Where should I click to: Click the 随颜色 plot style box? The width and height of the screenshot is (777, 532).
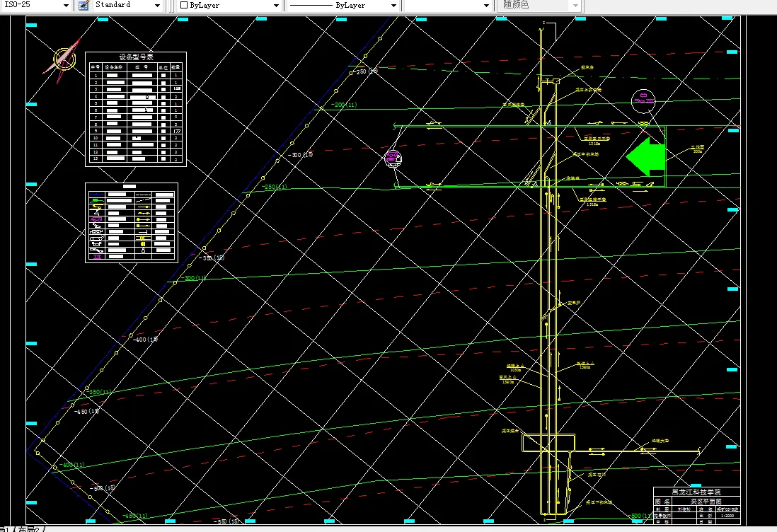coord(539,6)
